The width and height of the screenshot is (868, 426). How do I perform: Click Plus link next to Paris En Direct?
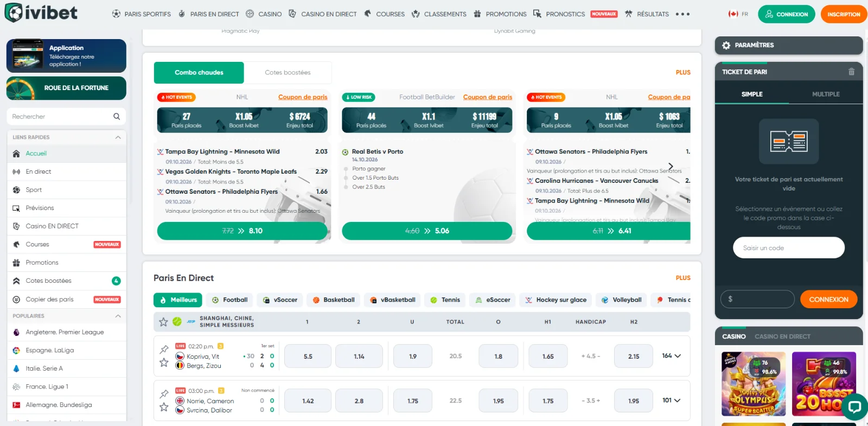pos(683,278)
